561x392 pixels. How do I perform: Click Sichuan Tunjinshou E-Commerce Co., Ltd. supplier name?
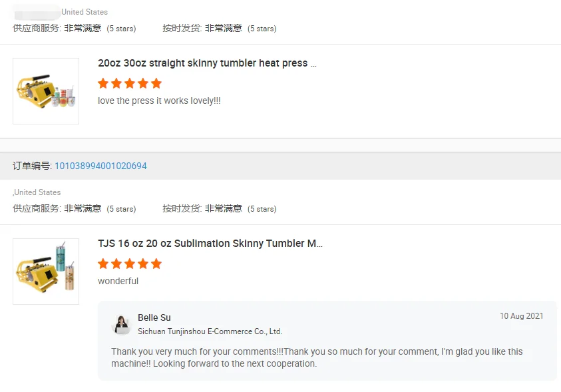point(210,331)
